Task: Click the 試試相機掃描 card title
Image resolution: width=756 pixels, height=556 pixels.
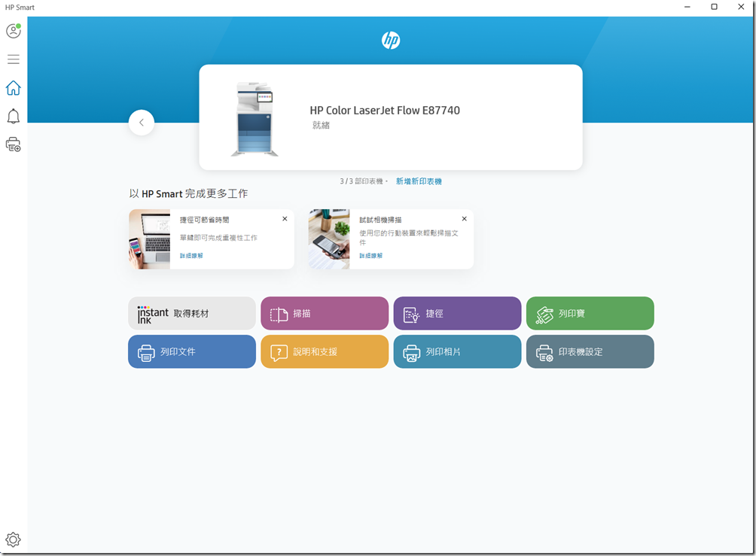Action: (x=380, y=220)
